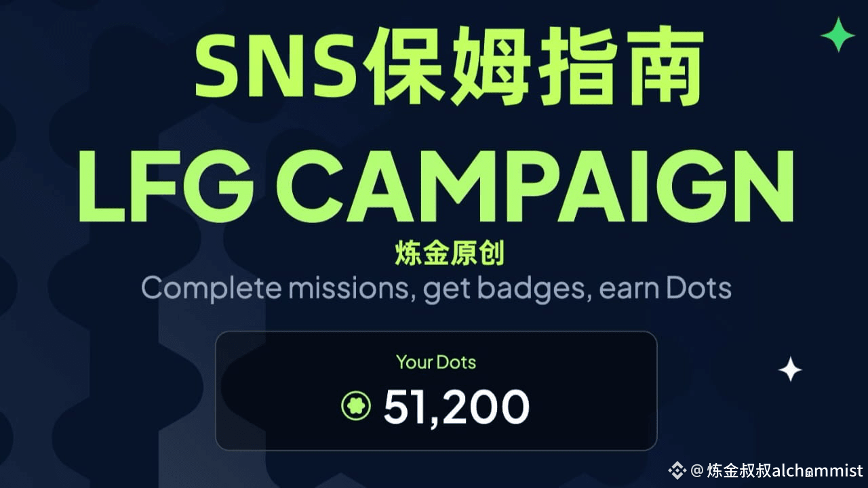Select the @ symbol in watermark
Image resolution: width=868 pixels, height=488 pixels.
pyautogui.click(x=697, y=470)
